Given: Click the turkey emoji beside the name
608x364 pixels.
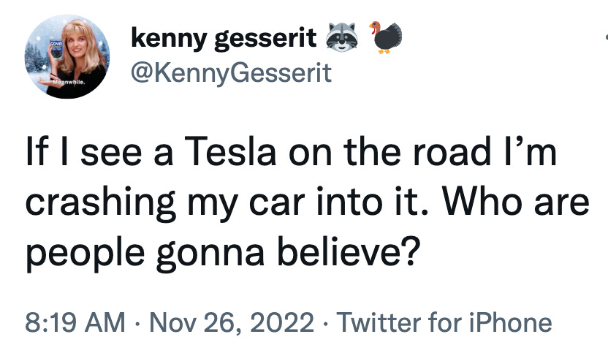Looking at the screenshot, I should (386, 37).
